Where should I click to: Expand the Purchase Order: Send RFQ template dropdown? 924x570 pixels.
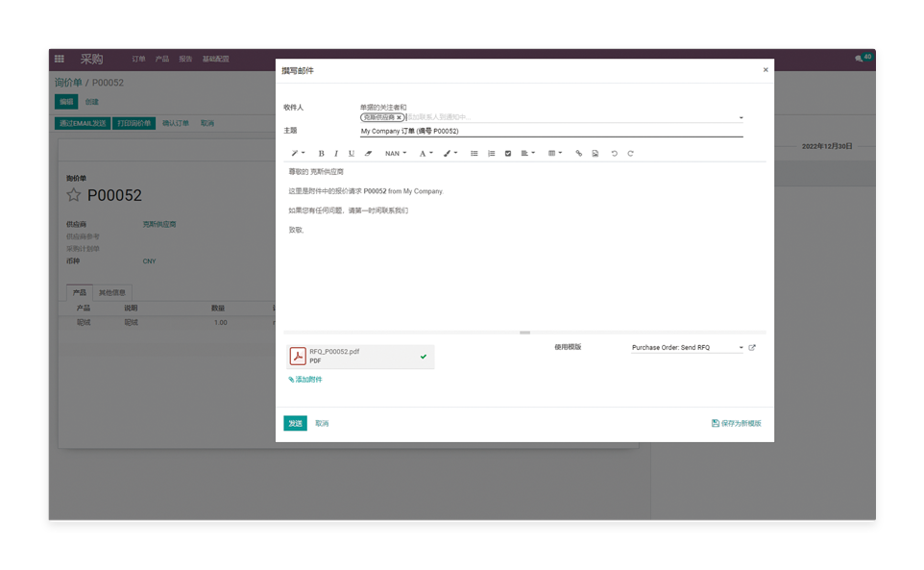741,348
